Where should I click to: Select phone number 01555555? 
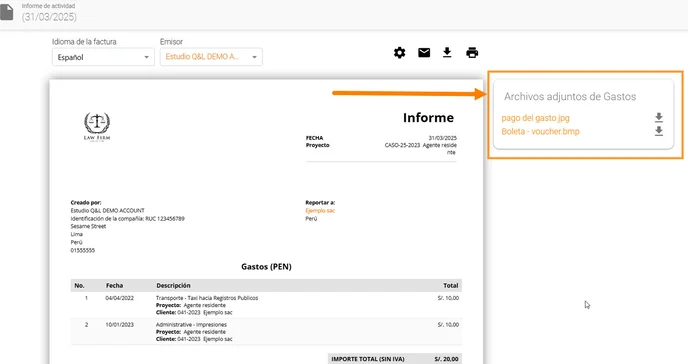coord(82,250)
